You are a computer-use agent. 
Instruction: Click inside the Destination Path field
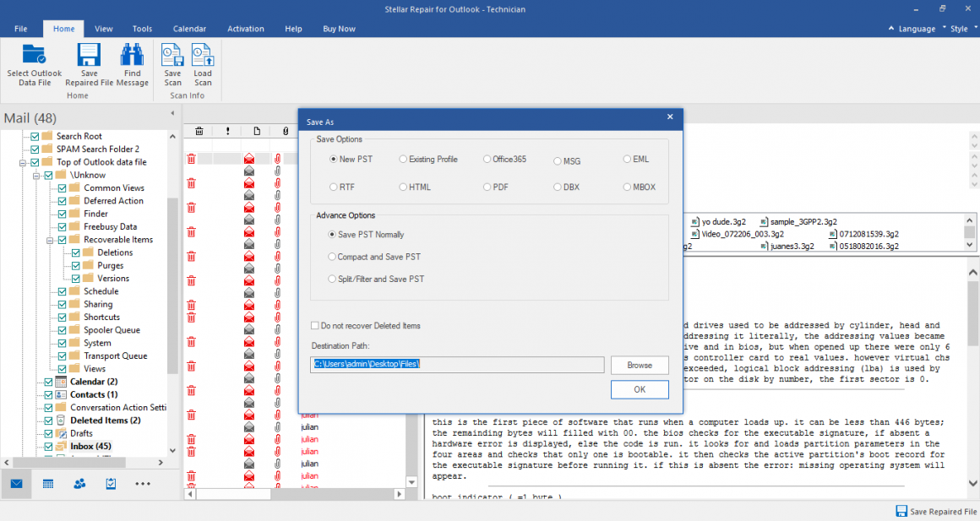coord(456,365)
